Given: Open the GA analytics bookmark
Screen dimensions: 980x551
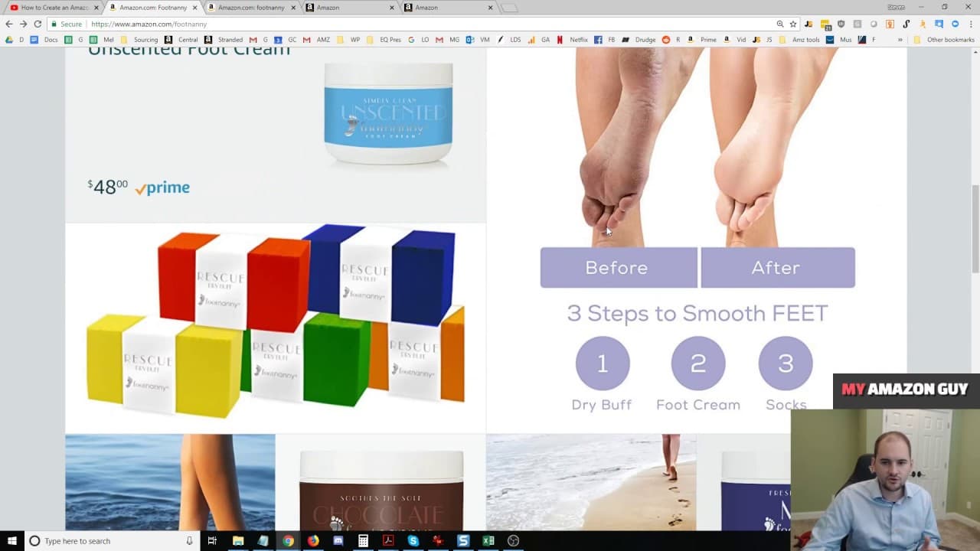Looking at the screenshot, I should click(539, 40).
